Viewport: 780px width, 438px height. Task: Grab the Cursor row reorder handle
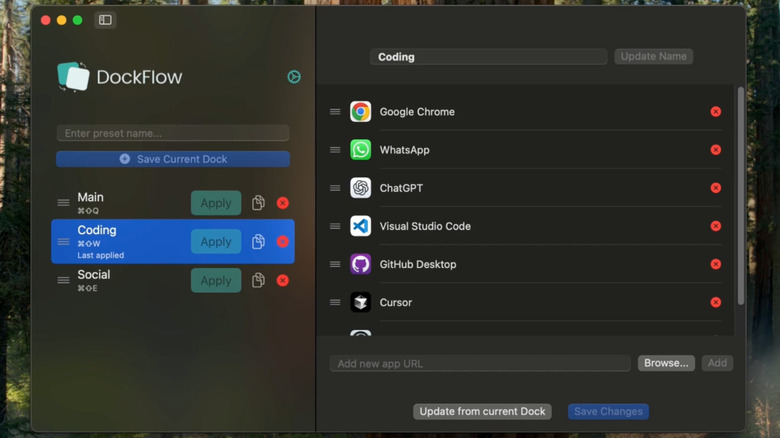[x=335, y=303]
